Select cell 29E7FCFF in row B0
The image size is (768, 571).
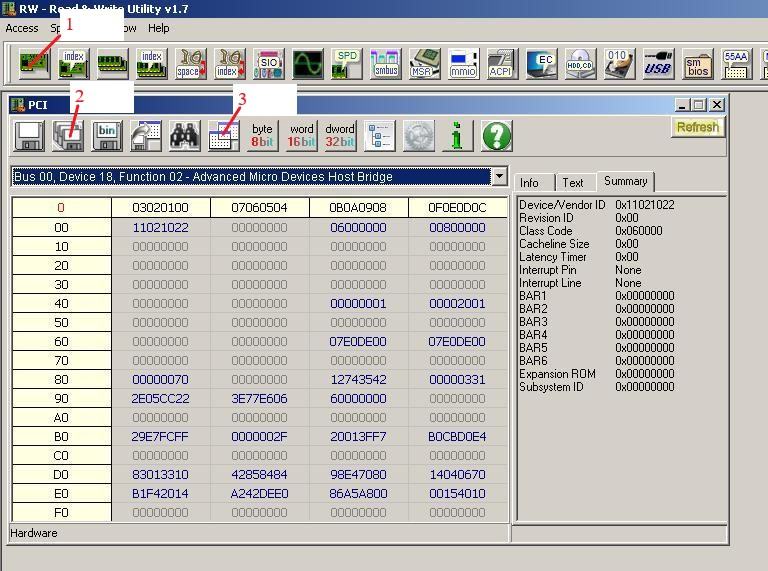161,437
